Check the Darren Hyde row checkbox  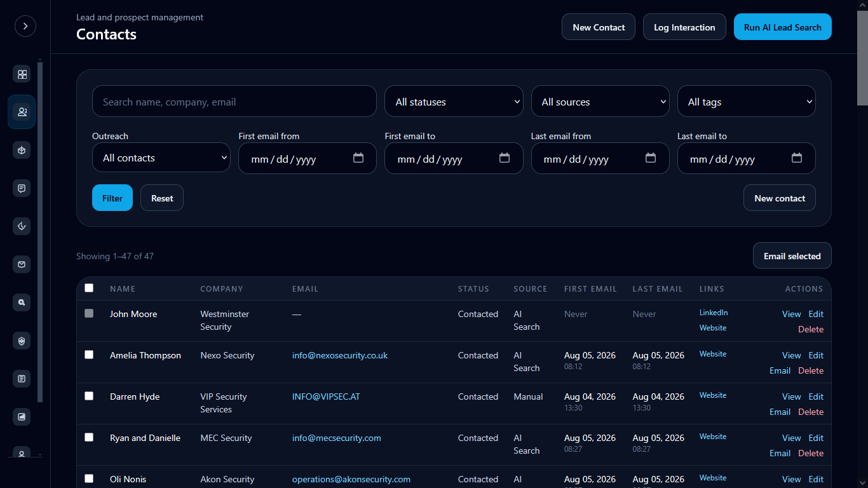(x=89, y=396)
